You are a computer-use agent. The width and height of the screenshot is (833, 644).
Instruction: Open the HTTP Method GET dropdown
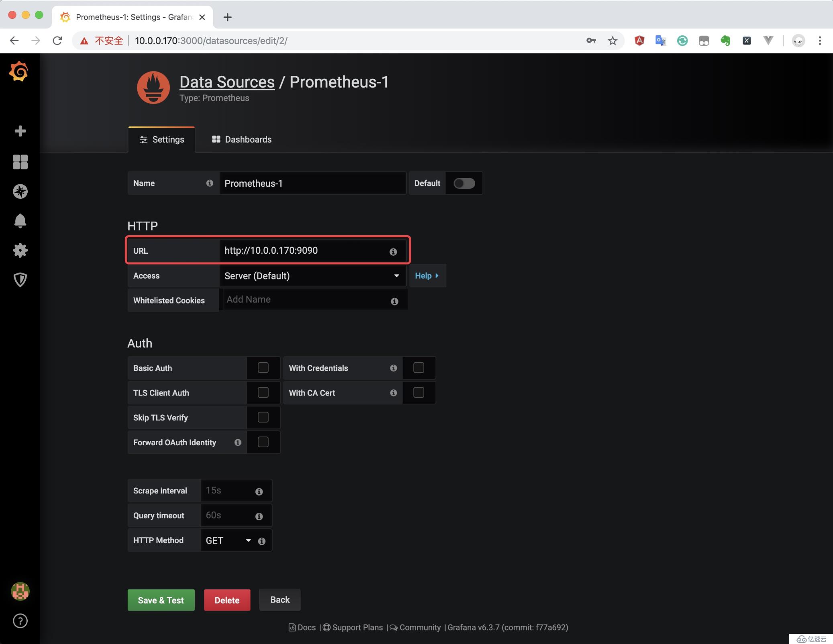click(228, 541)
